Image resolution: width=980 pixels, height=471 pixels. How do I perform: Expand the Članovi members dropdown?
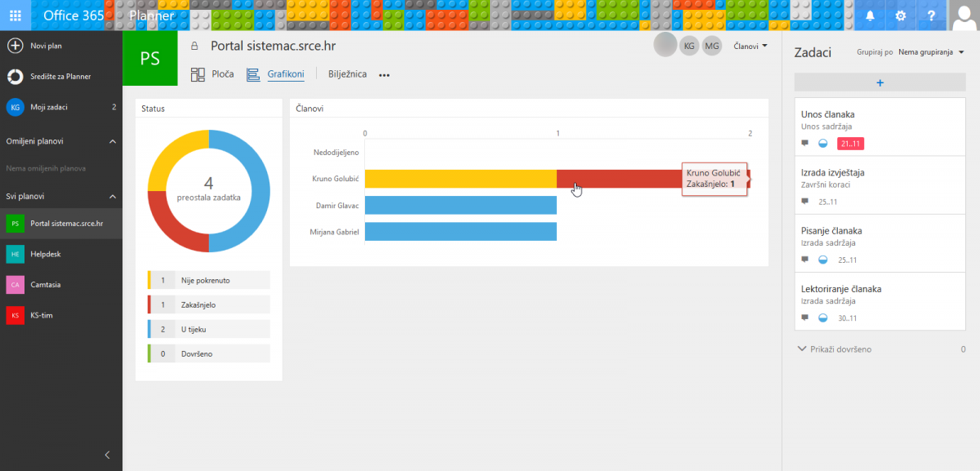click(x=751, y=47)
